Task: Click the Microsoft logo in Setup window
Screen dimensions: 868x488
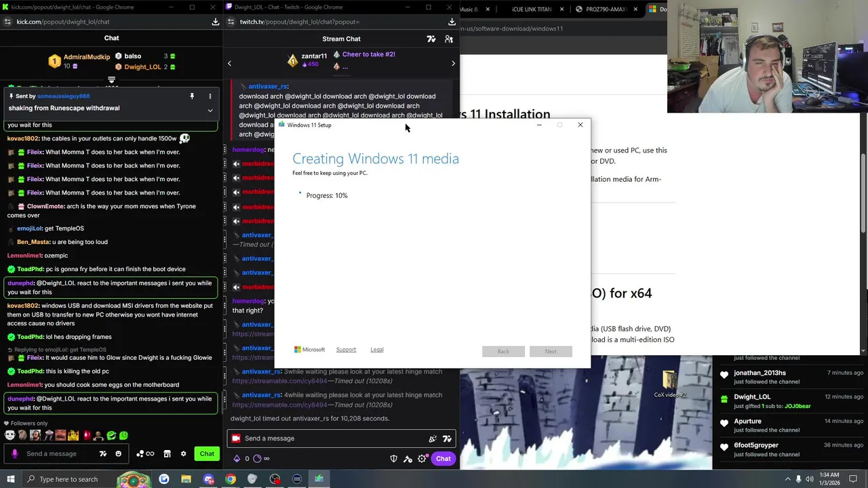Action: coord(309,350)
